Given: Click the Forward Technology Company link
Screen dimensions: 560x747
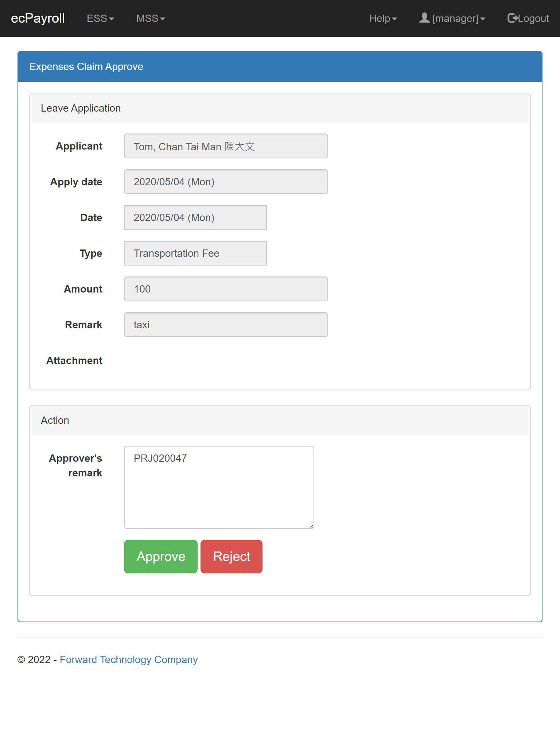Looking at the screenshot, I should pyautogui.click(x=129, y=659).
